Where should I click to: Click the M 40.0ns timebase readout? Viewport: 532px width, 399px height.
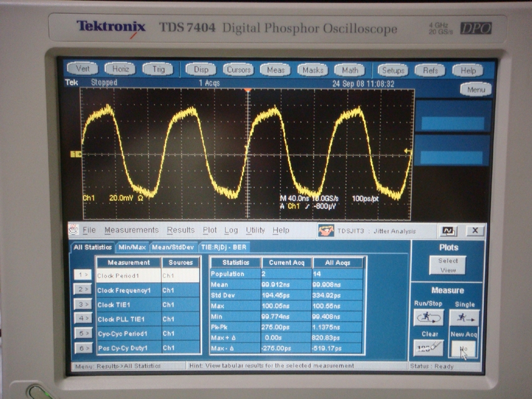click(x=293, y=198)
